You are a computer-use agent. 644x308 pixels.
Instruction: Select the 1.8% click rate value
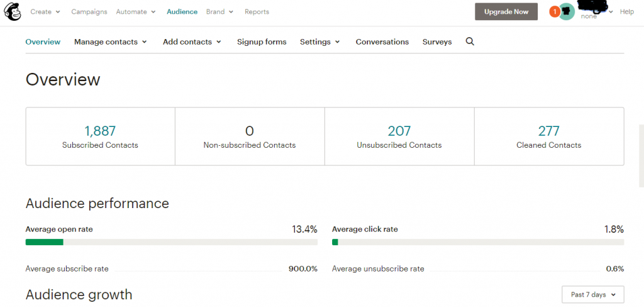point(614,229)
